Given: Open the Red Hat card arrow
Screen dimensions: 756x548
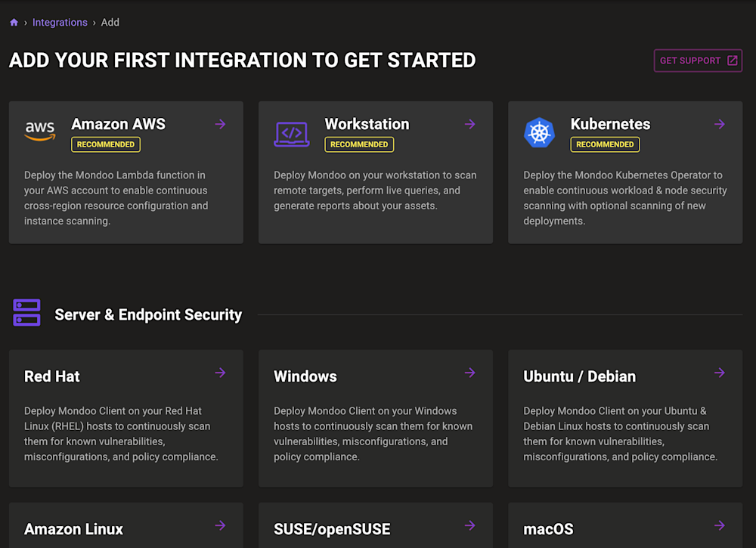Looking at the screenshot, I should [x=220, y=373].
